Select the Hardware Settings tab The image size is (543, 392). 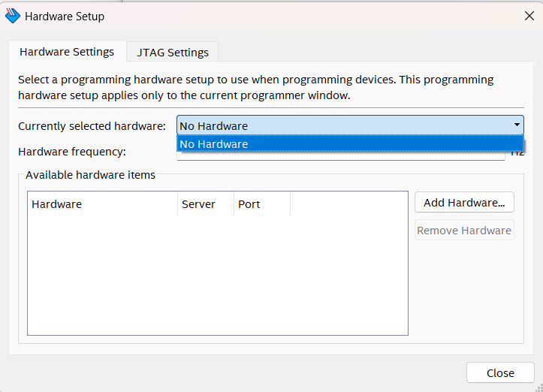(67, 52)
